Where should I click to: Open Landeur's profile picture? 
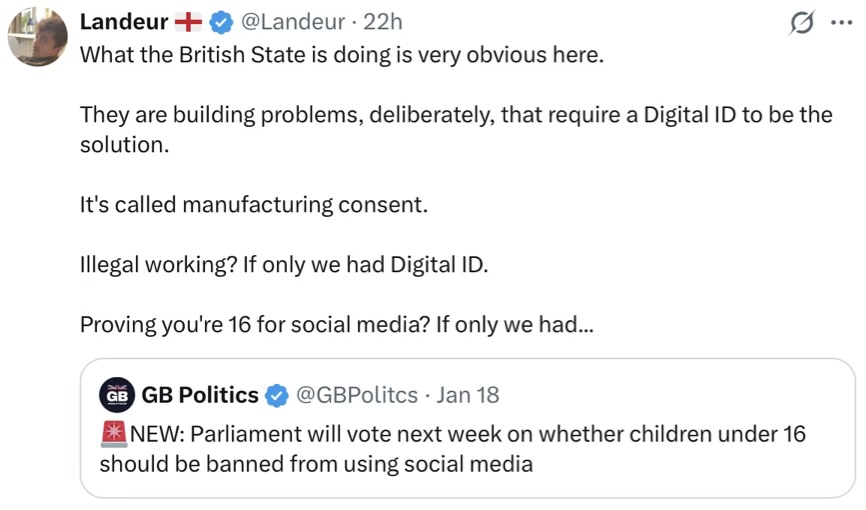[38, 38]
